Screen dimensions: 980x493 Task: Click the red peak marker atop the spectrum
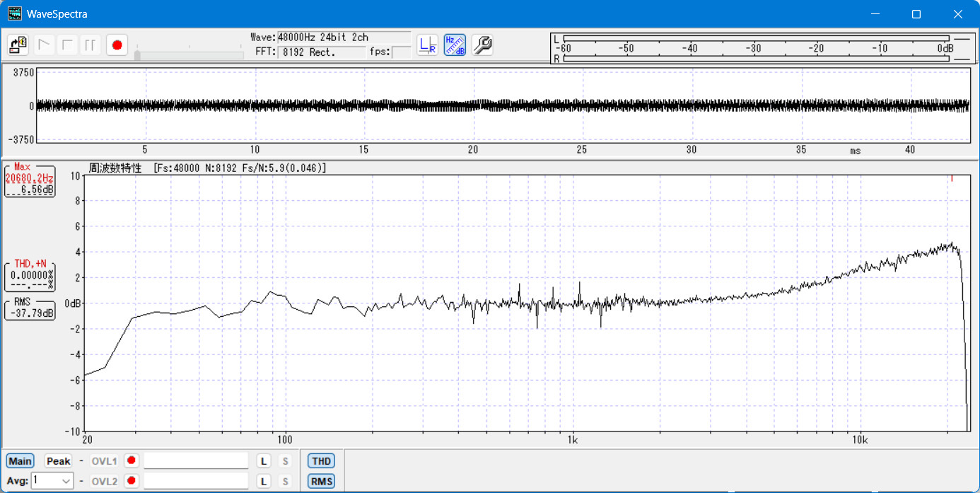pos(952,179)
